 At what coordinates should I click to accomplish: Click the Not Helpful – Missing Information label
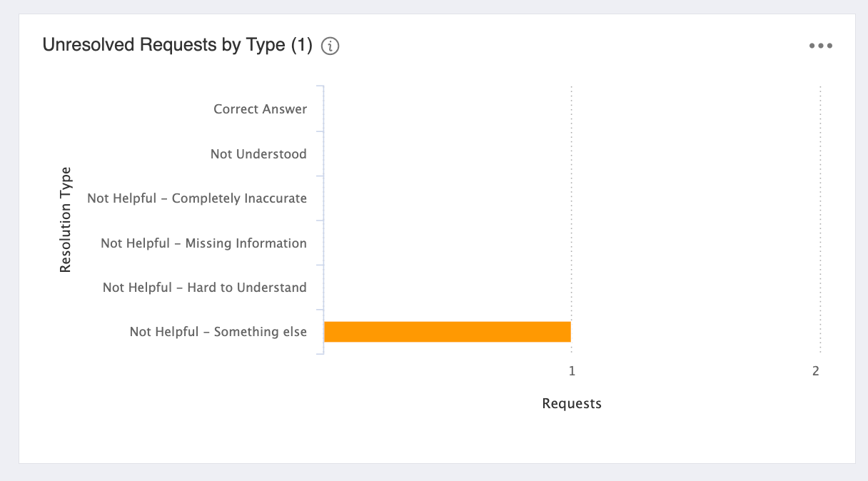click(203, 243)
